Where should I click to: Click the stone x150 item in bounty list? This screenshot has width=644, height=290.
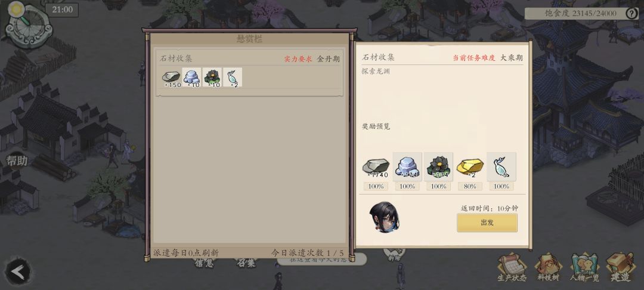(171, 78)
